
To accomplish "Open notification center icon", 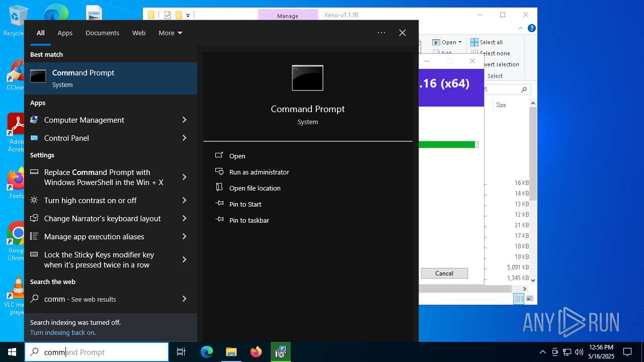I will (x=627, y=352).
